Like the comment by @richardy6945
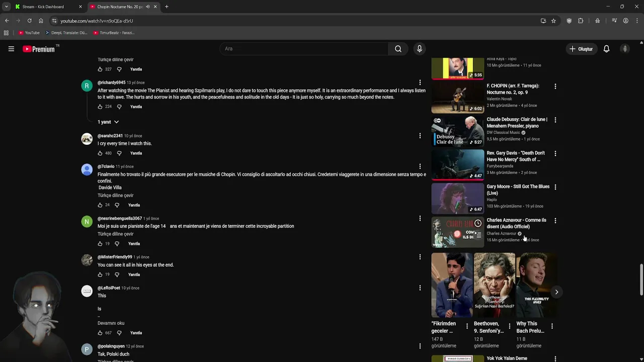 [x=100, y=107]
